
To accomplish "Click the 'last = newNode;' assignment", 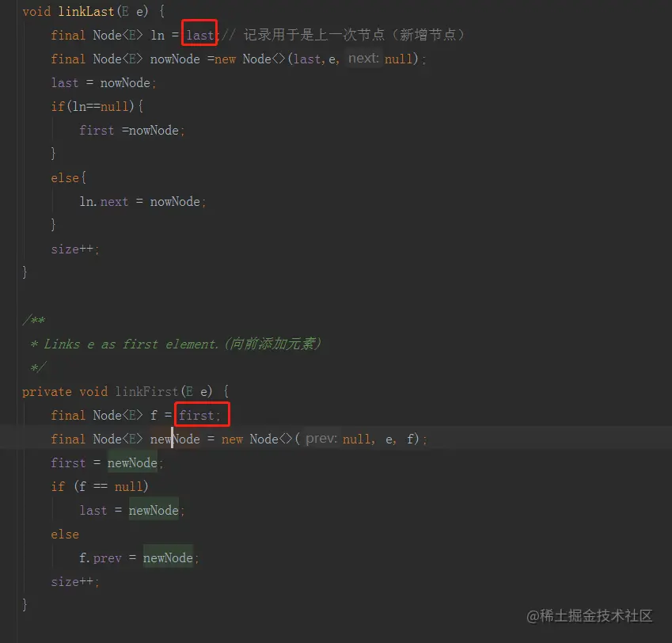I will (131, 510).
